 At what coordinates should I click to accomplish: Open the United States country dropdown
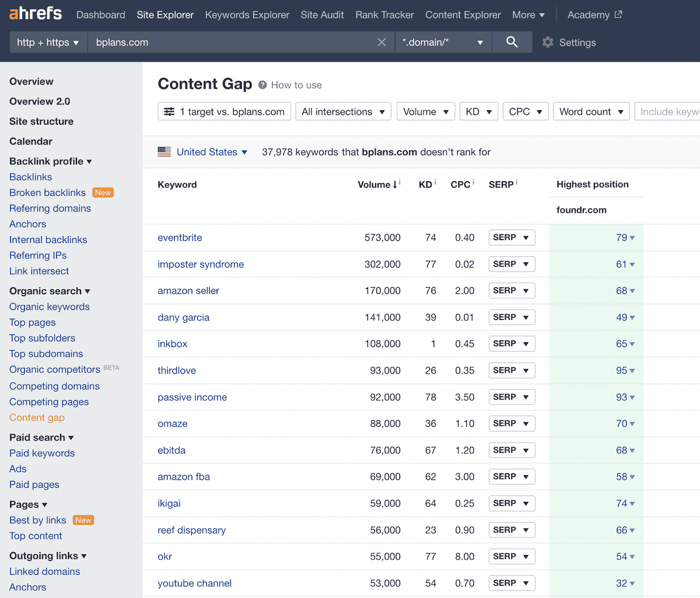click(x=212, y=152)
